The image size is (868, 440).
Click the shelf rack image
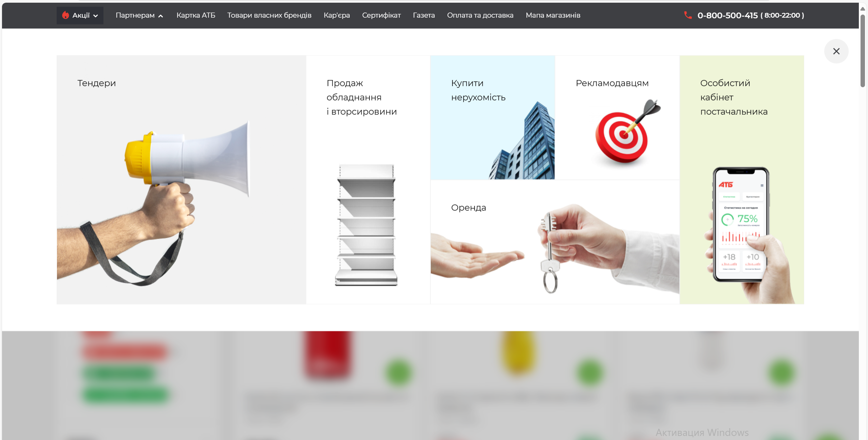366,225
